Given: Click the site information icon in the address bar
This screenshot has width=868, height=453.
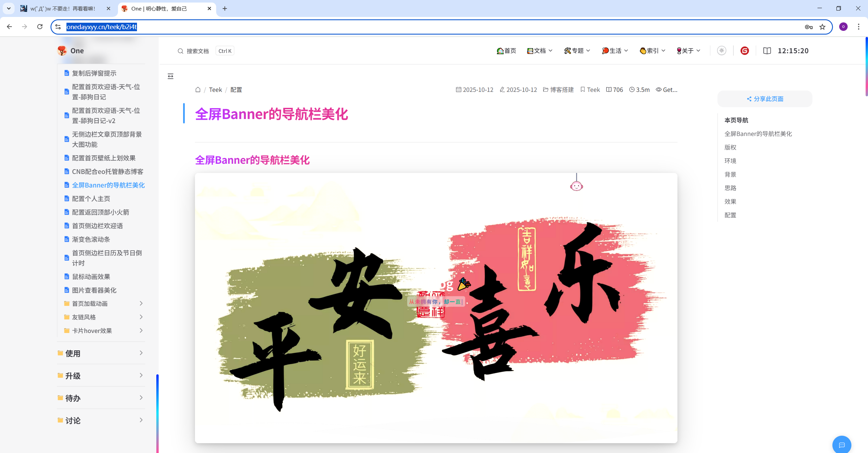Looking at the screenshot, I should pyautogui.click(x=58, y=27).
